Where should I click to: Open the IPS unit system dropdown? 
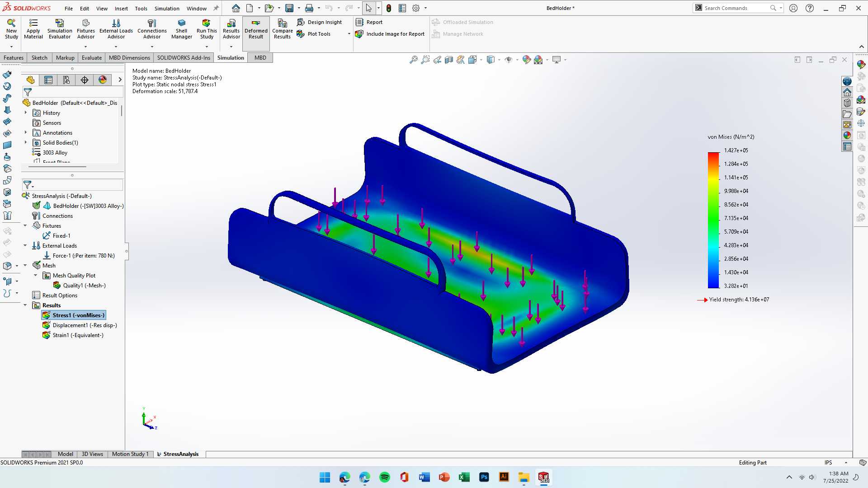click(846, 463)
